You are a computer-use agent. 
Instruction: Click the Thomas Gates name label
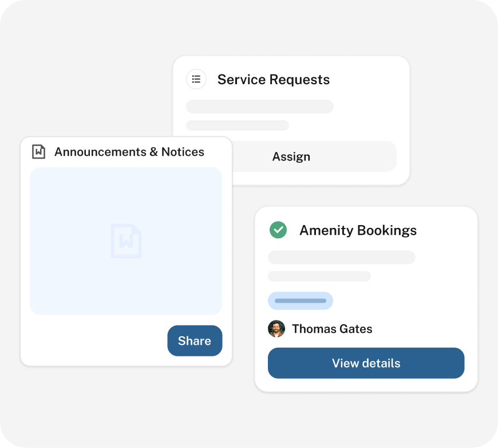coord(332,329)
